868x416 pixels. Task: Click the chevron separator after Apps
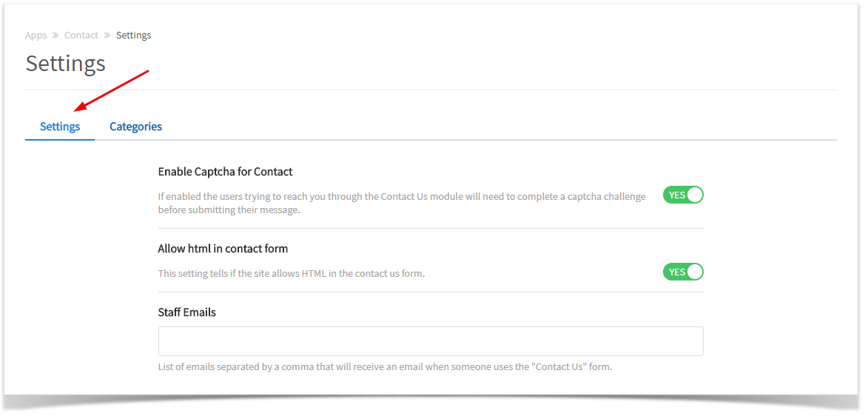(x=55, y=36)
